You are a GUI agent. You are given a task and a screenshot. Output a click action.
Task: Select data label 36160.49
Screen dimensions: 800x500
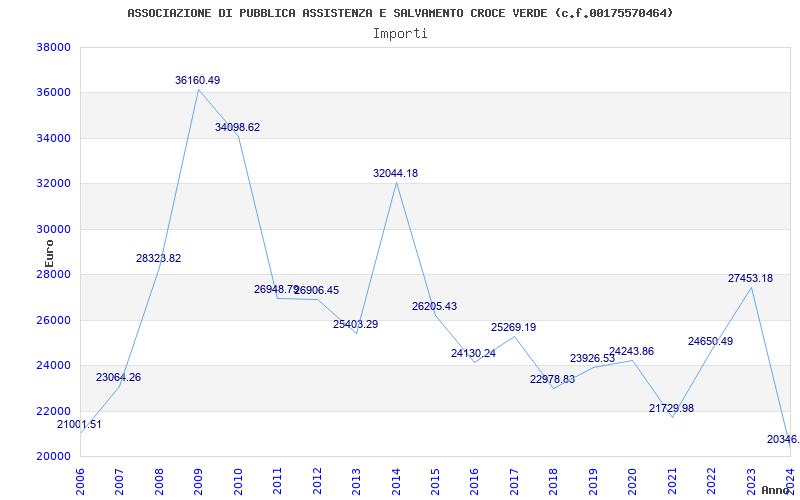pos(197,80)
